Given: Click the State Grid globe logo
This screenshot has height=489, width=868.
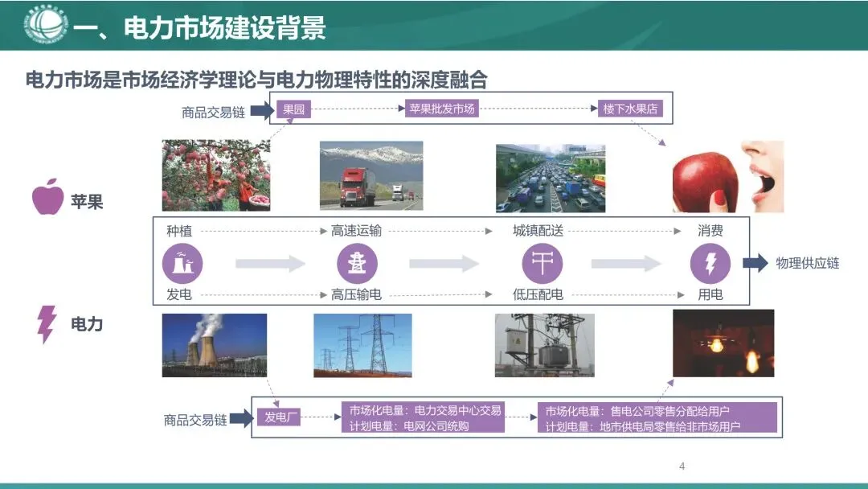Looking at the screenshot, I should click(46, 24).
